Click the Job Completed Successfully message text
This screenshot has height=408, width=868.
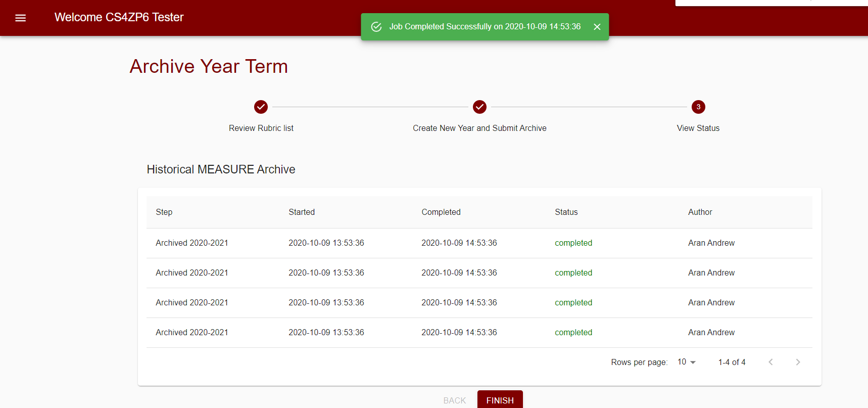point(485,27)
